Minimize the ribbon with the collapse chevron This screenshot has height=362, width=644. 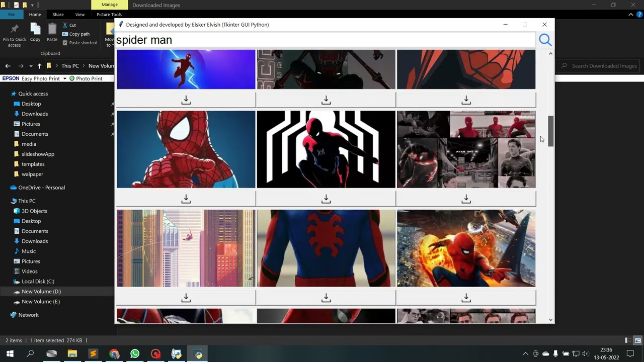coord(631,15)
